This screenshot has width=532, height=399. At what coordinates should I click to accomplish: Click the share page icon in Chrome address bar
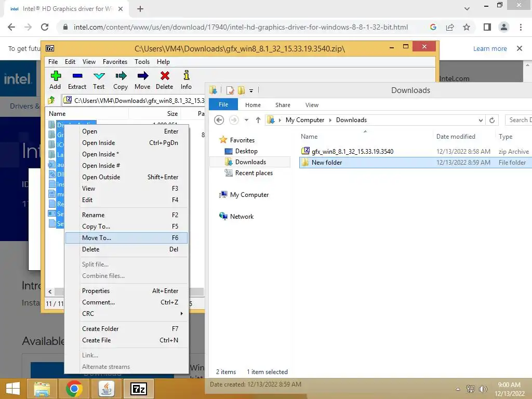pyautogui.click(x=450, y=27)
